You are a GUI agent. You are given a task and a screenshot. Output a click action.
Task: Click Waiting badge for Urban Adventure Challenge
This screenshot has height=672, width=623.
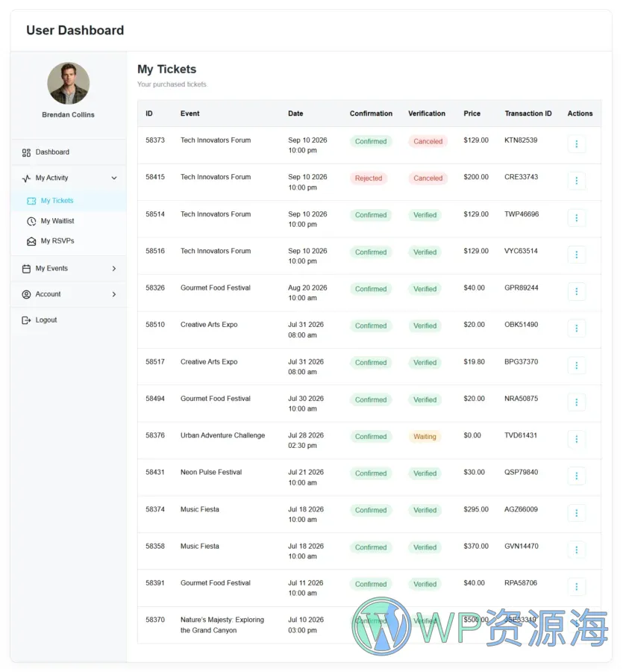(425, 437)
